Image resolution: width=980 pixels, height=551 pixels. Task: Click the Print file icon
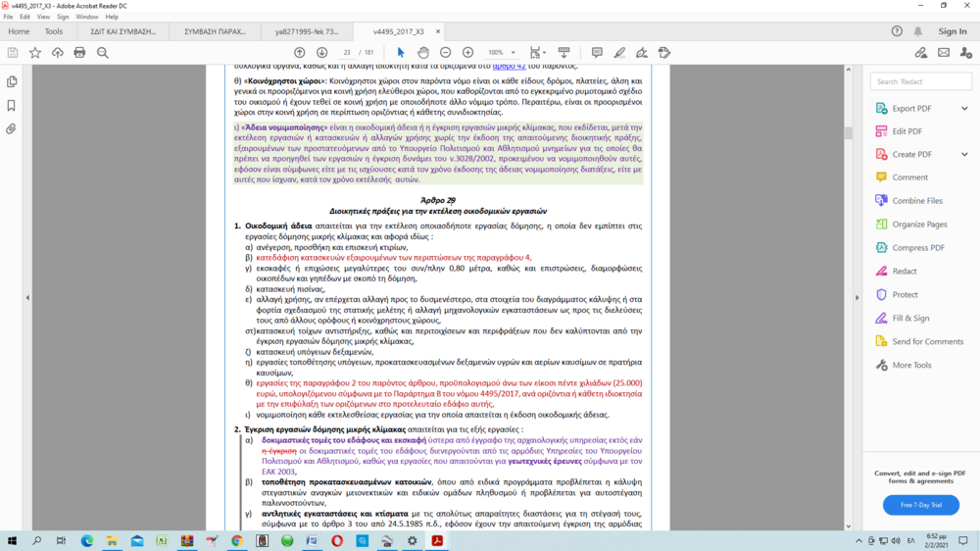click(79, 52)
